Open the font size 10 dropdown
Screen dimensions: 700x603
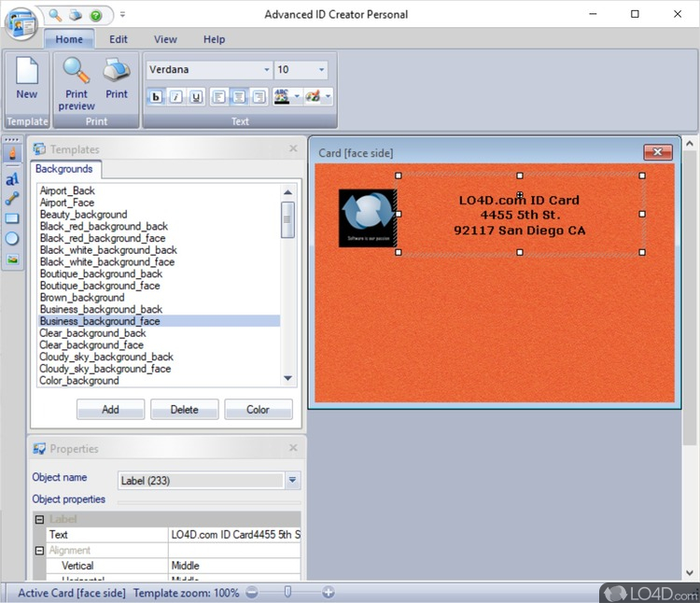[x=321, y=70]
